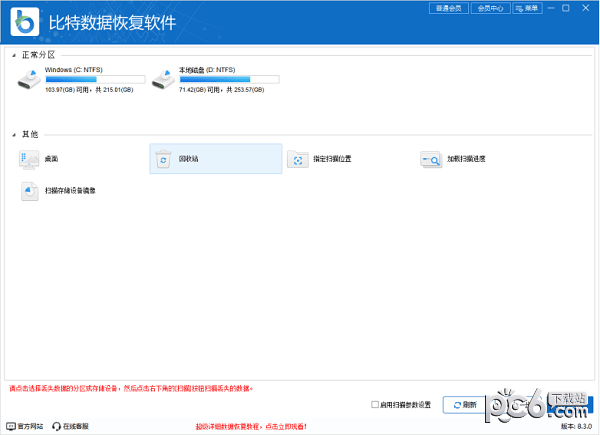
Task: Close the recovery software window
Action: tap(585, 8)
